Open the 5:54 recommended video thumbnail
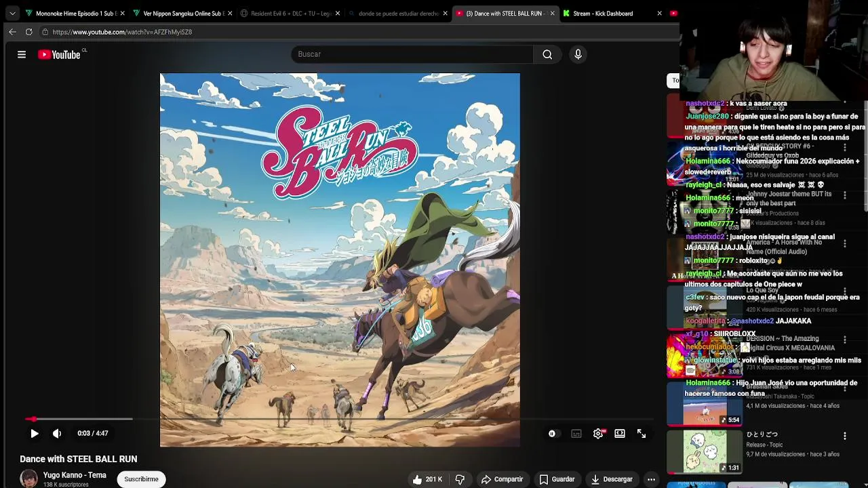The width and height of the screenshot is (868, 488). [x=705, y=405]
